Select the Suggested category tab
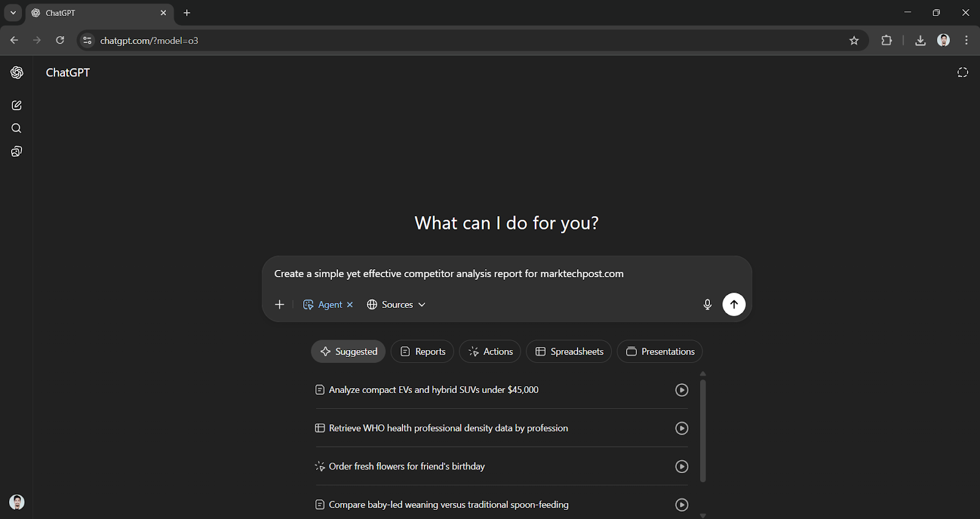980x519 pixels. point(349,351)
